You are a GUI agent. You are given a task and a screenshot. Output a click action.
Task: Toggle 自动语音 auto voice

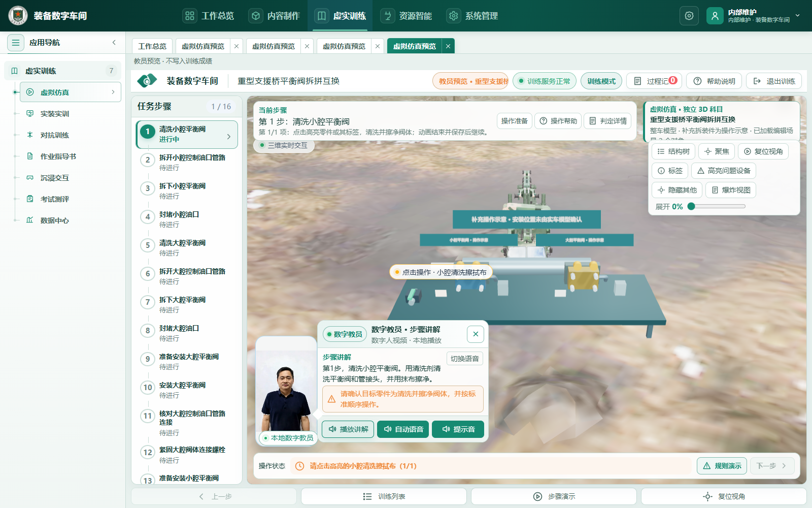pyautogui.click(x=403, y=429)
